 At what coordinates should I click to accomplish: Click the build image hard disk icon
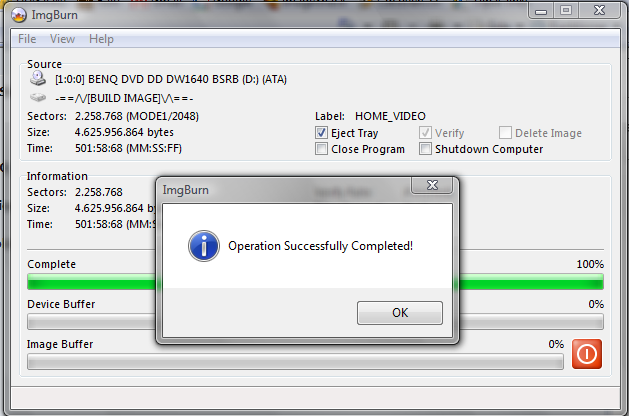(38, 97)
